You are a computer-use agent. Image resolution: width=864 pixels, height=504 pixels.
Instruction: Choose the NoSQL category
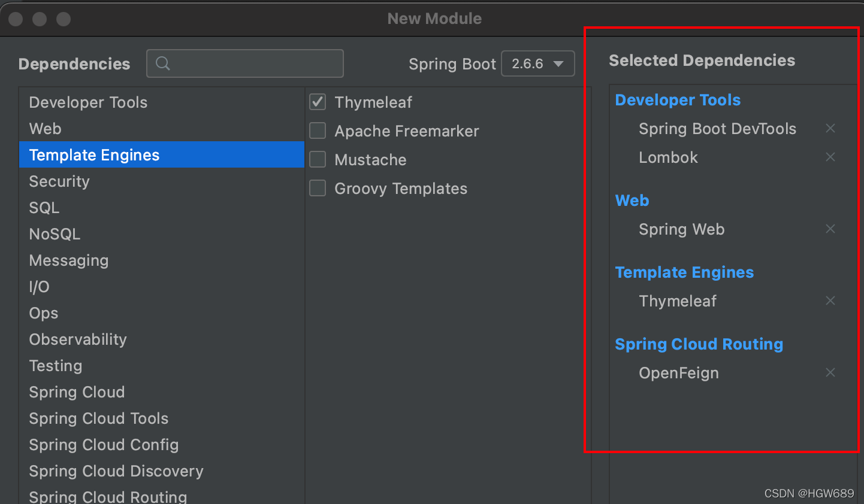click(x=162, y=234)
